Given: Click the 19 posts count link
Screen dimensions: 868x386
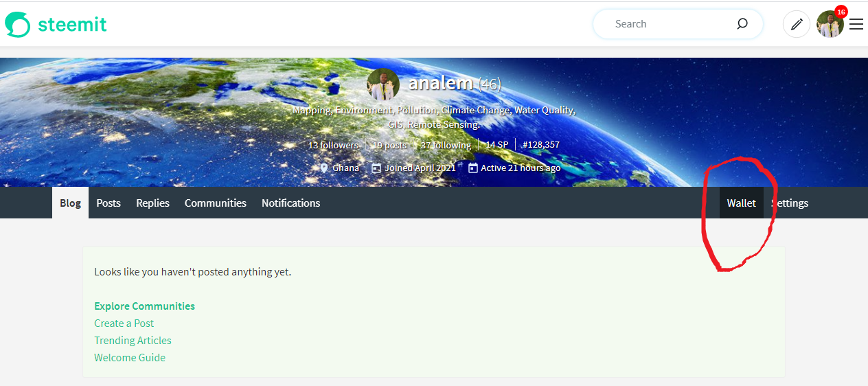Looking at the screenshot, I should tap(389, 145).
